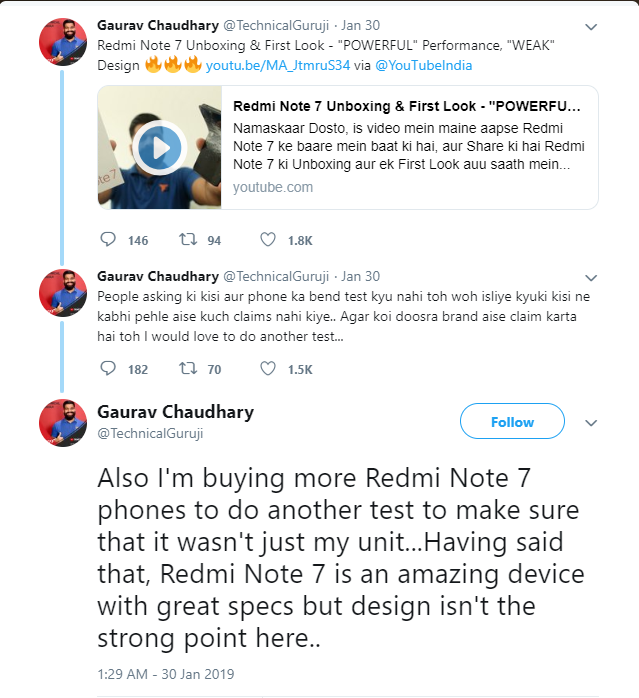Click the bold video card title text
This screenshot has width=639, height=698.
pyautogui.click(x=407, y=107)
